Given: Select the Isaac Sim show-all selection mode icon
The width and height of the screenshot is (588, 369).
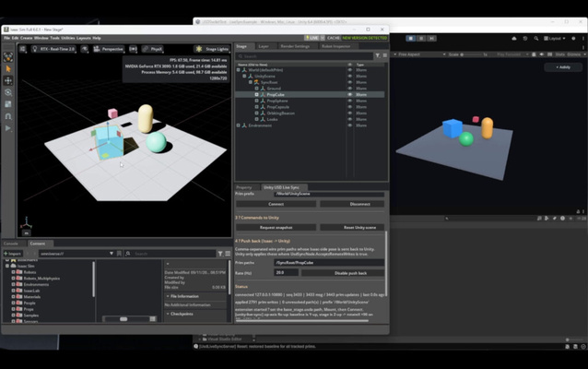Looking at the screenshot, I should (x=8, y=57).
